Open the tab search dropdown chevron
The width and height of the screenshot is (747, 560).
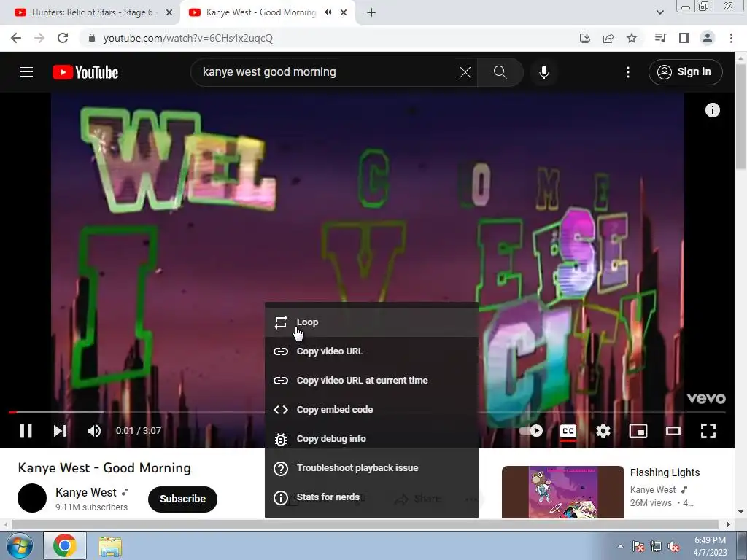[659, 12]
